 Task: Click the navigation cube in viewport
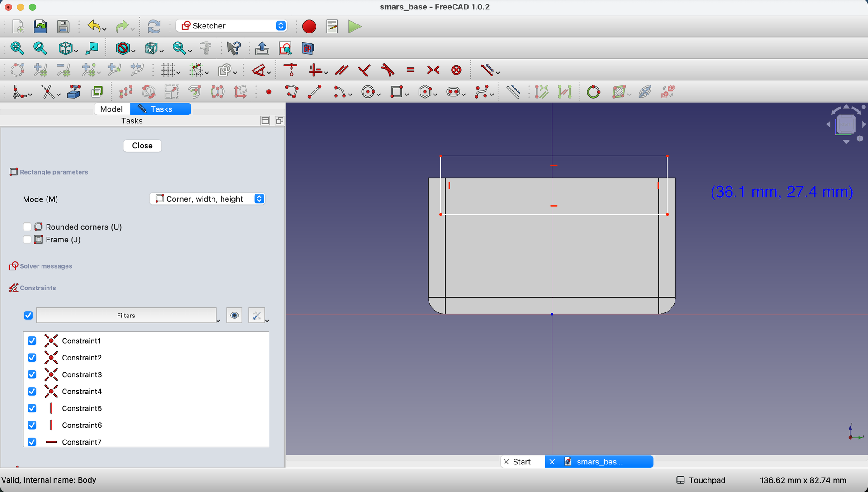point(846,124)
